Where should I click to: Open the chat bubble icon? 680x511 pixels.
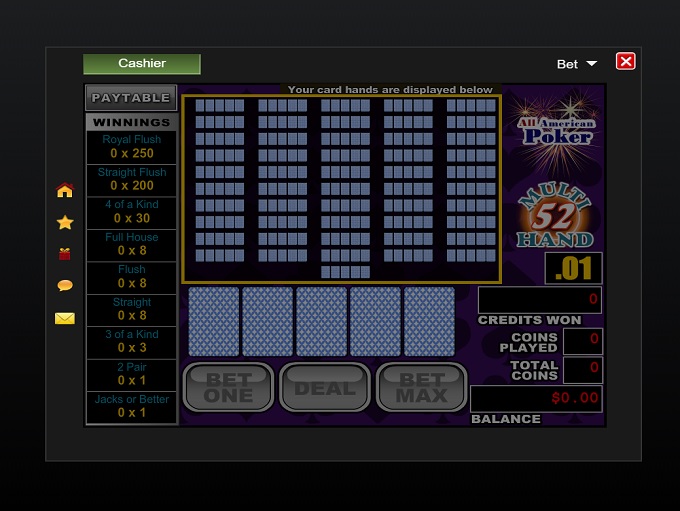65,286
